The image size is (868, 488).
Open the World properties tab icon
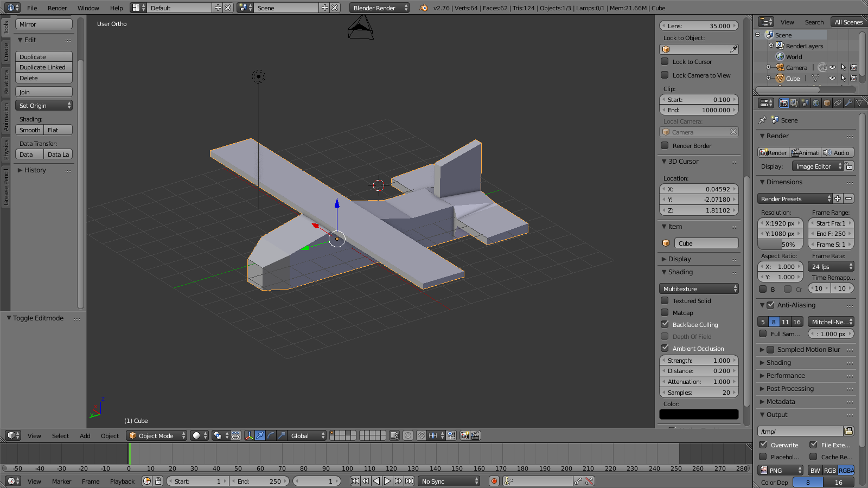(816, 103)
